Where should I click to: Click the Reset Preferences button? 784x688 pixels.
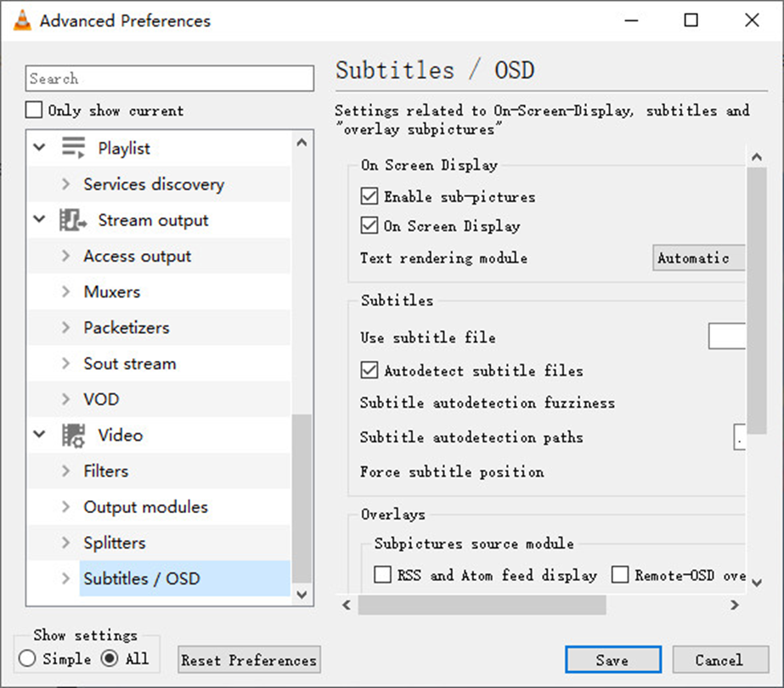(248, 659)
